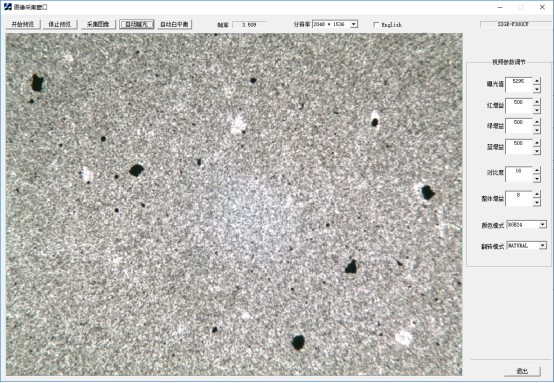Focus the 蓝增益 blue gain field

click(x=519, y=147)
